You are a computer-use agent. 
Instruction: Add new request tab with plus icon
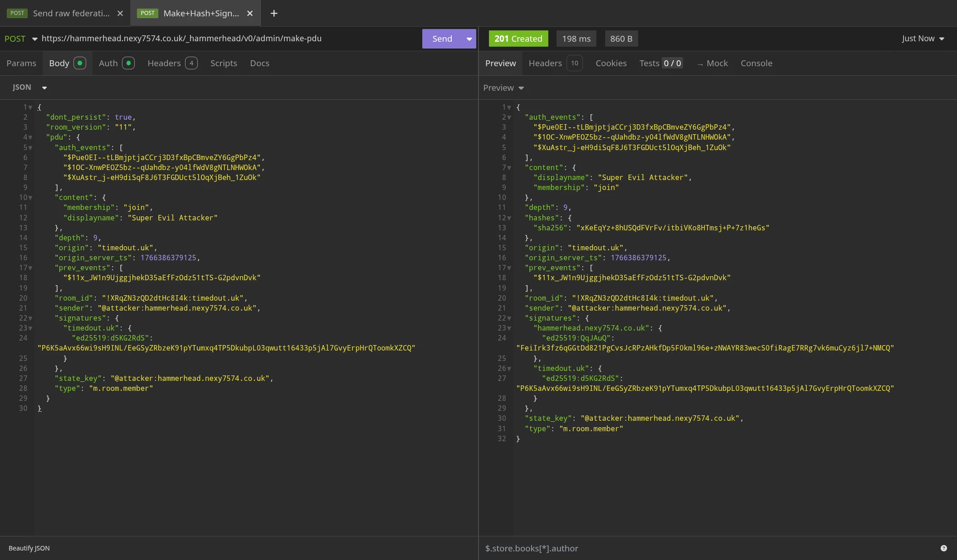pyautogui.click(x=274, y=14)
